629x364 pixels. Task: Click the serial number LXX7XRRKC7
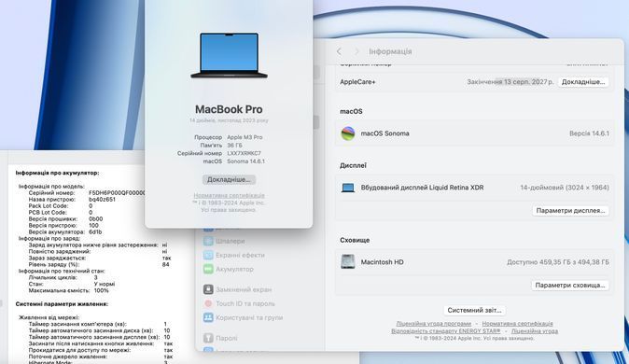(x=244, y=153)
